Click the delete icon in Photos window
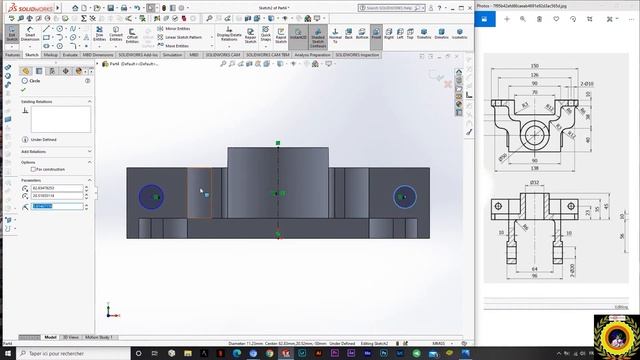640x360 pixels. coord(539,19)
